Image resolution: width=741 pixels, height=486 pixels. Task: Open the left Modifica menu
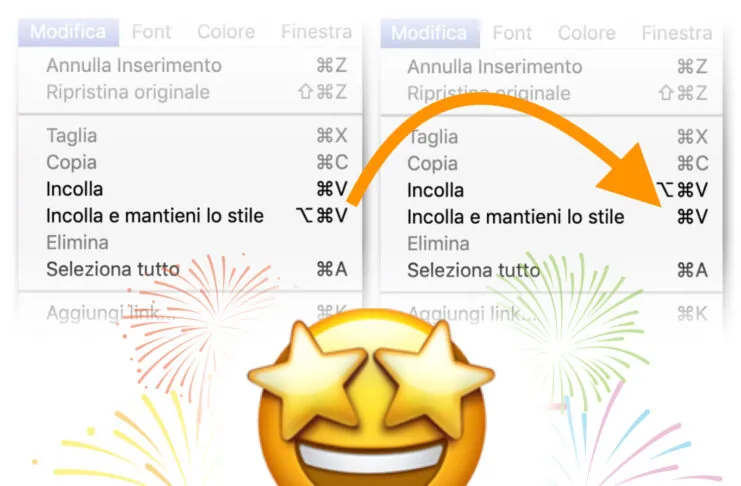69,32
